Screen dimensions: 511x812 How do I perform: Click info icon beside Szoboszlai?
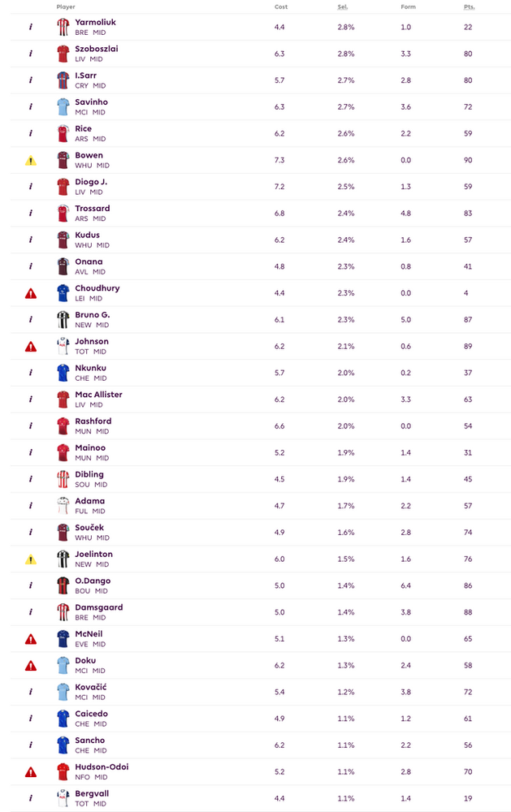coord(31,54)
